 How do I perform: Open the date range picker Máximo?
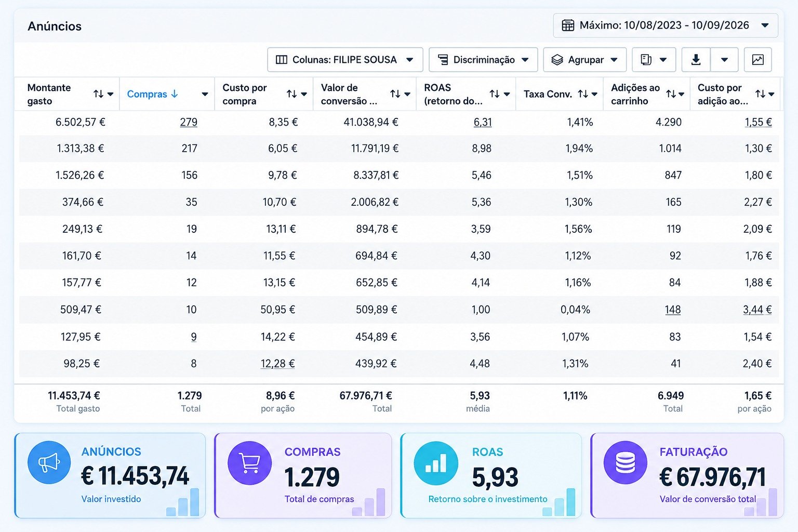pyautogui.click(x=666, y=25)
